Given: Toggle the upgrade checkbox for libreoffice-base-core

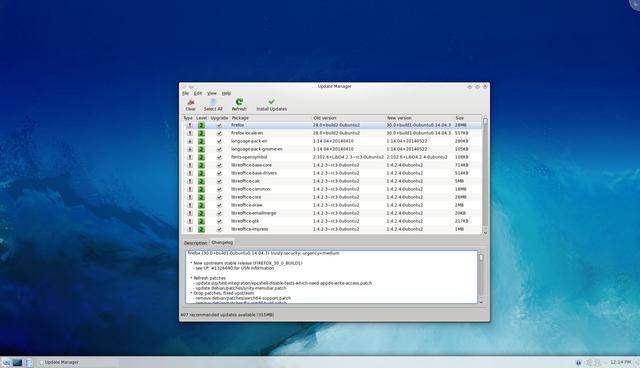Looking at the screenshot, I should click(219, 165).
